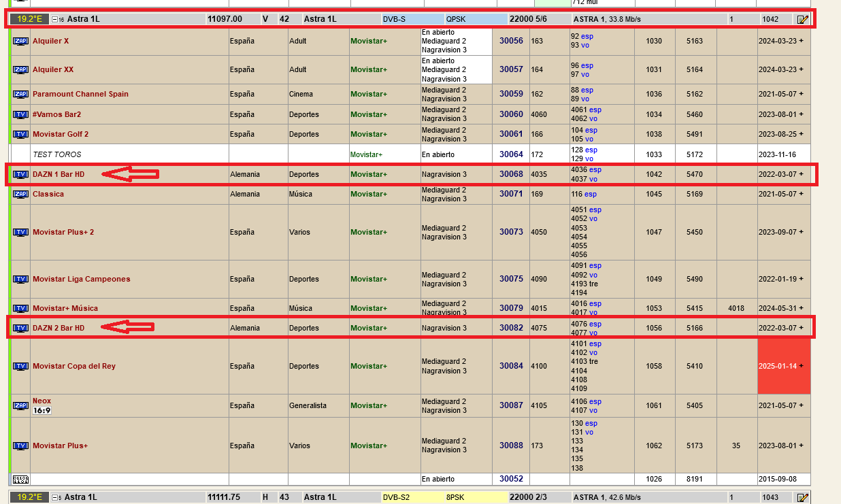Click the TV icon beside DAZN 1 Bar HD
The image size is (841, 504).
click(20, 175)
